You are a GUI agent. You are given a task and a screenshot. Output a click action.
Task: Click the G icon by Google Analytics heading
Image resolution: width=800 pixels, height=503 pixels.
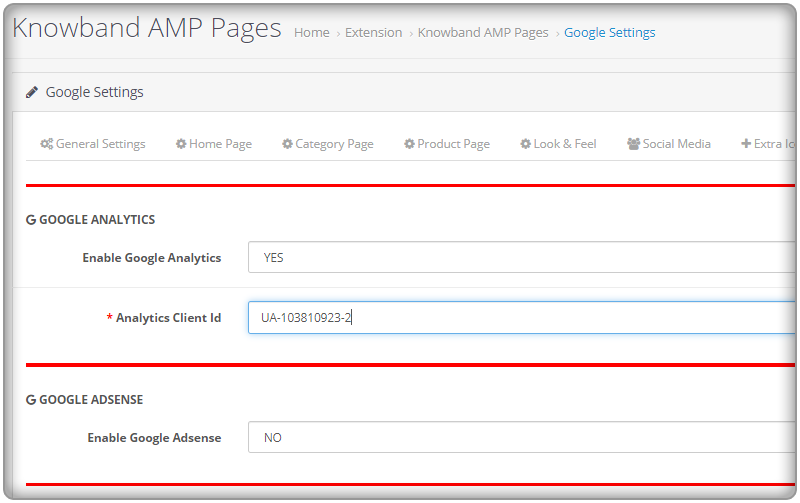(31, 220)
